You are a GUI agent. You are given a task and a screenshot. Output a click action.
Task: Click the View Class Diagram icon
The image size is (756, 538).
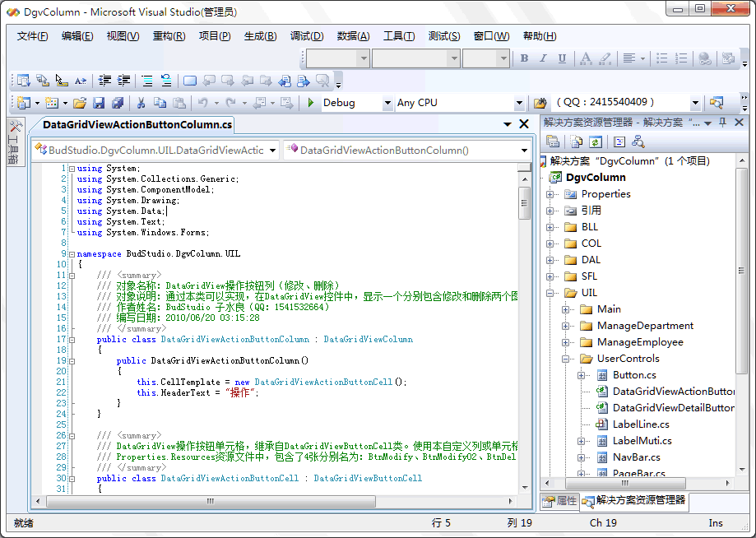(638, 141)
